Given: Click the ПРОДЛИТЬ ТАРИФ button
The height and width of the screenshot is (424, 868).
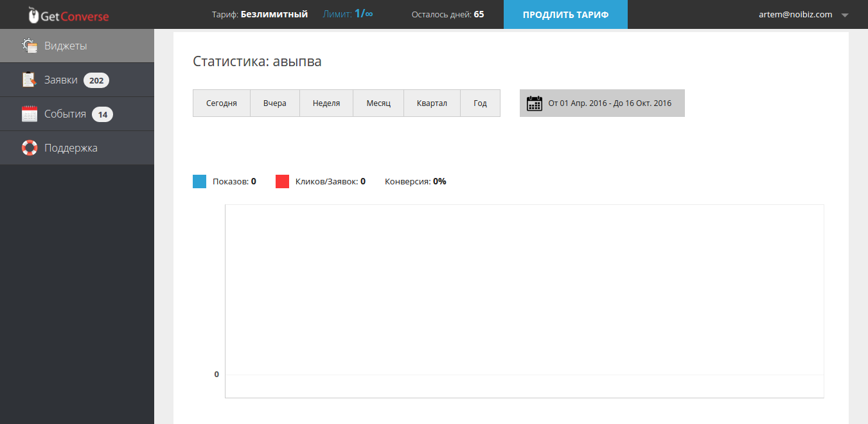Looking at the screenshot, I should pos(565,14).
